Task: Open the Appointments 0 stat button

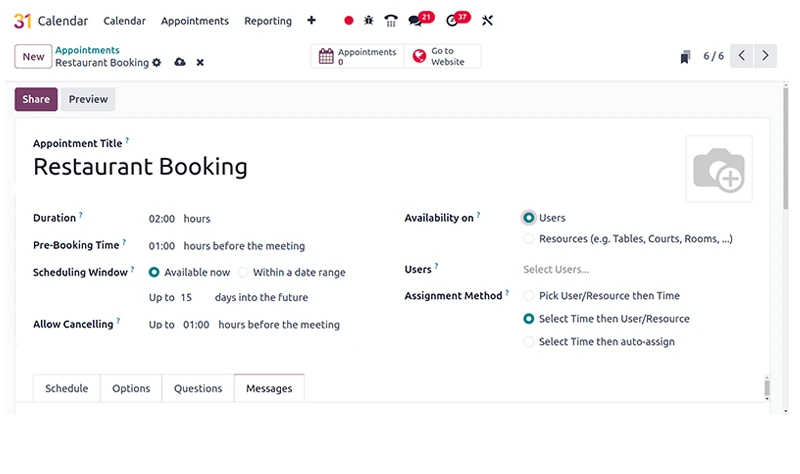Action: [357, 56]
